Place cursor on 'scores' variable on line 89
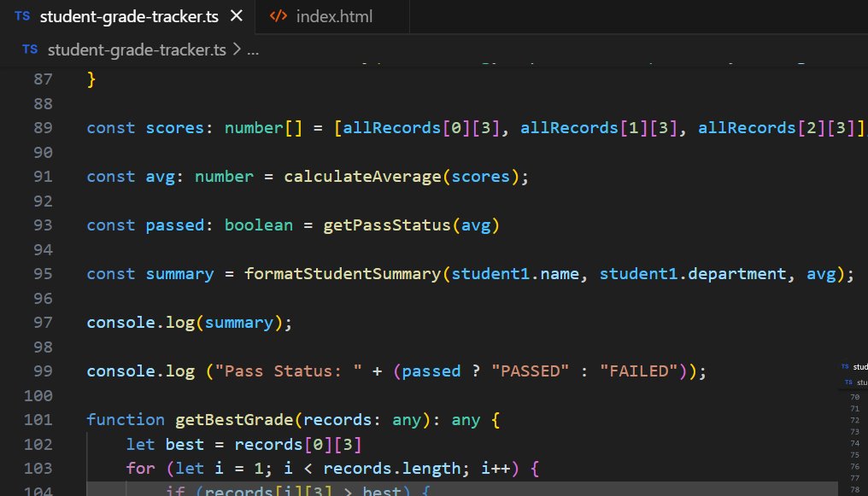 click(175, 128)
